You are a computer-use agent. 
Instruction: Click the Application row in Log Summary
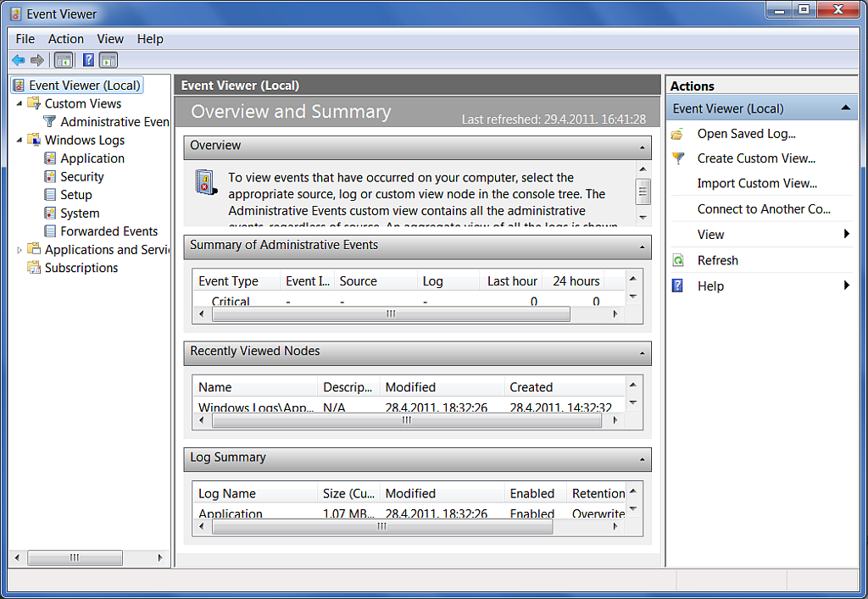(409, 513)
